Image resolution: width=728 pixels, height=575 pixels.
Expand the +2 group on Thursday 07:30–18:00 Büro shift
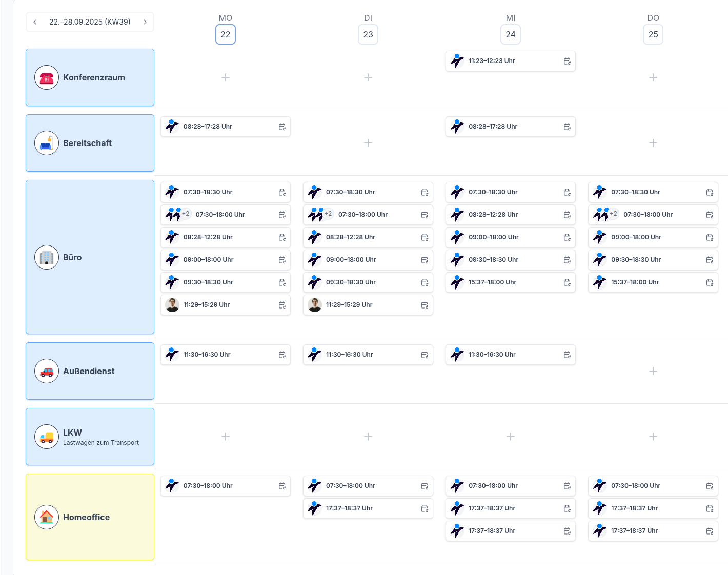[x=613, y=214]
